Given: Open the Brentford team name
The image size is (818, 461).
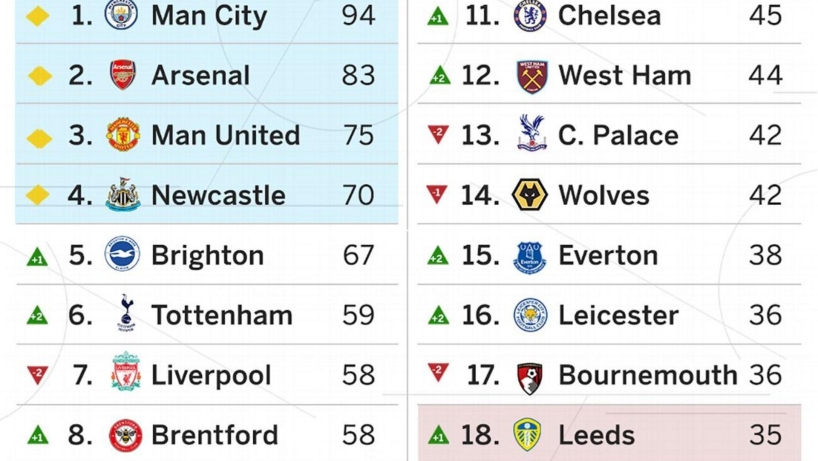Looking at the screenshot, I should coord(214,435).
